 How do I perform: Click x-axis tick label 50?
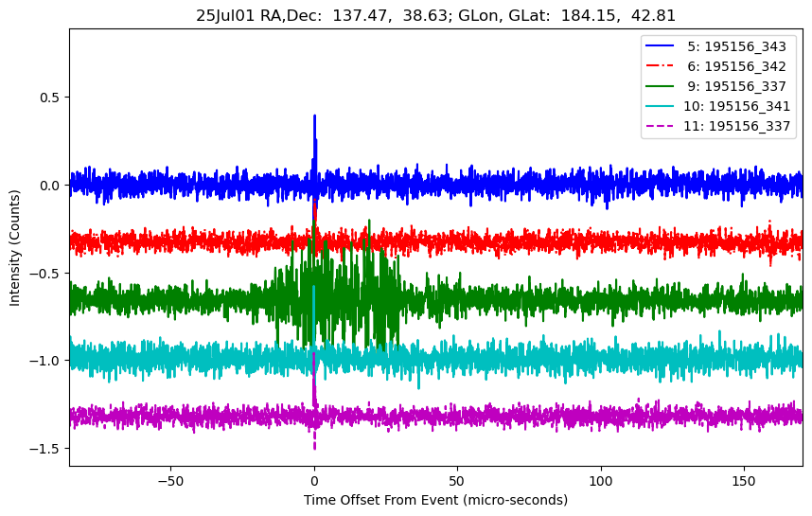click(458, 481)
